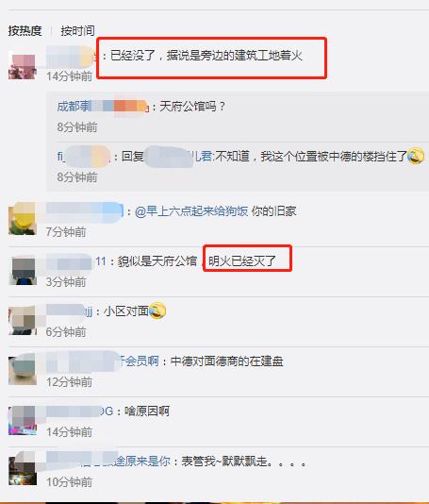
Task: Open avatar of the 貌似是天府公馆 commenter
Action: 22,270
